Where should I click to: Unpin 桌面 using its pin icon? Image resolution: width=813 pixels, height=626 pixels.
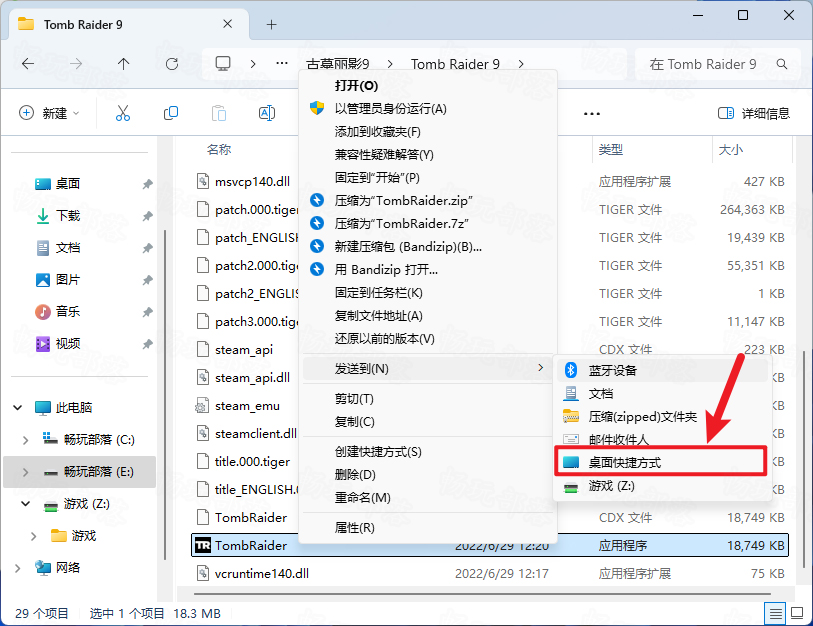pyautogui.click(x=148, y=184)
